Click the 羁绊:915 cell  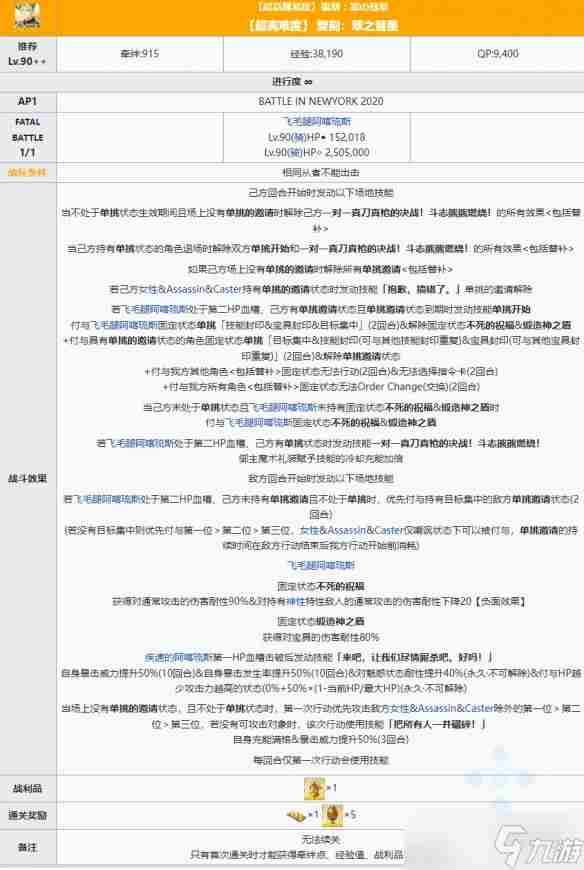tap(140, 54)
